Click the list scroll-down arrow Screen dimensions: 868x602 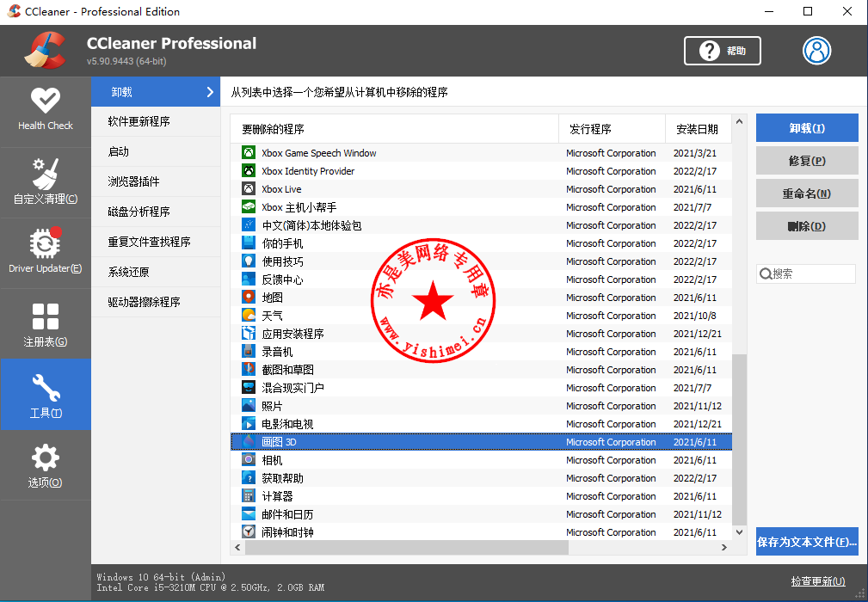[x=739, y=532]
